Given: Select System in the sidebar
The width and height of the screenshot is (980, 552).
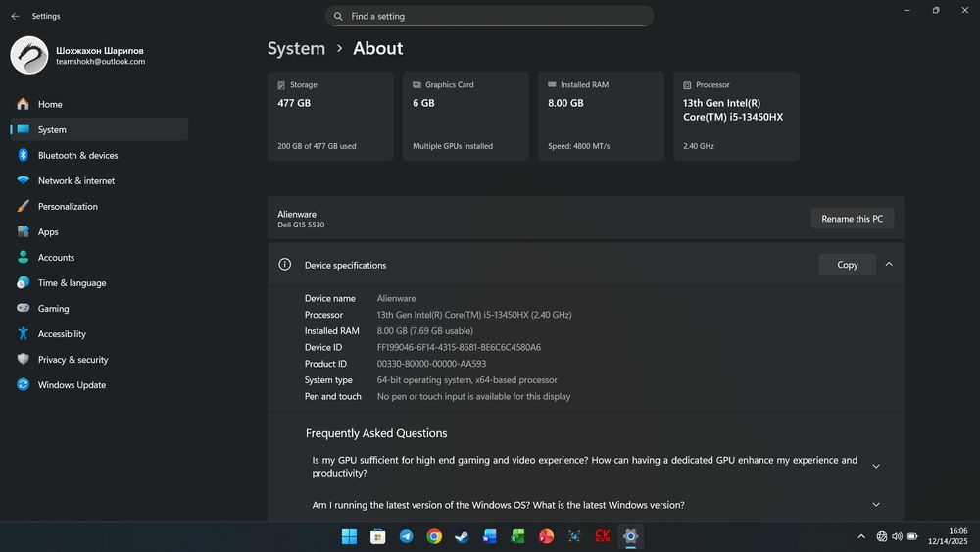Looking at the screenshot, I should [99, 129].
